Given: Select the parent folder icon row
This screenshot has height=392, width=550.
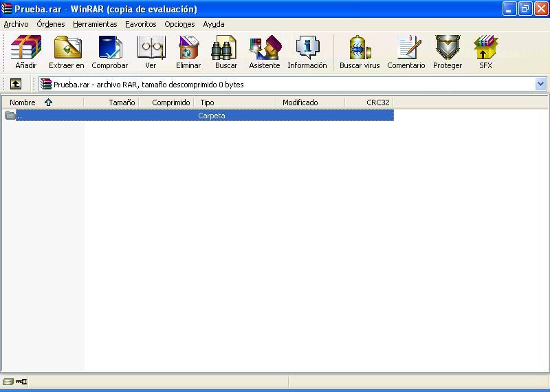Looking at the screenshot, I should [x=10, y=115].
